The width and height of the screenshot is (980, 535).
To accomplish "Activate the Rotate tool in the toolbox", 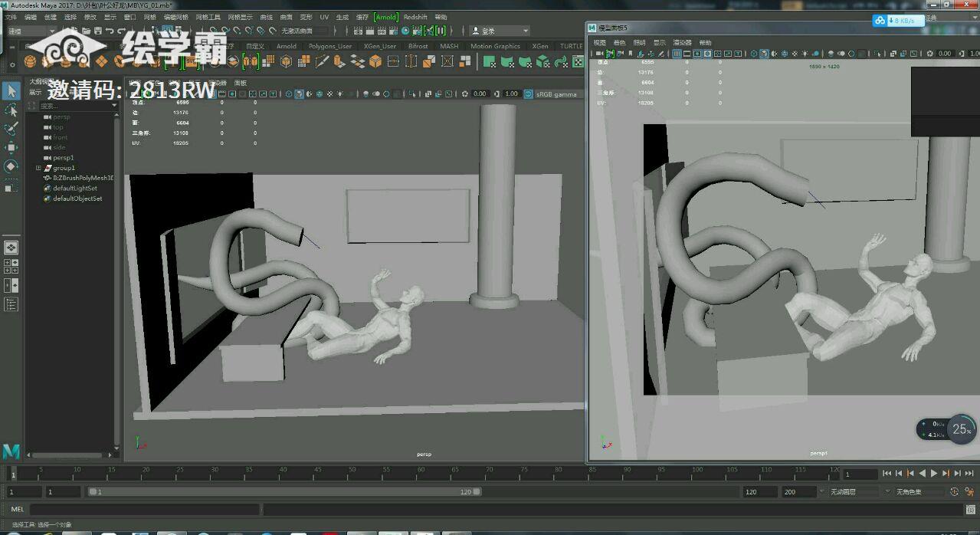I will (x=11, y=166).
